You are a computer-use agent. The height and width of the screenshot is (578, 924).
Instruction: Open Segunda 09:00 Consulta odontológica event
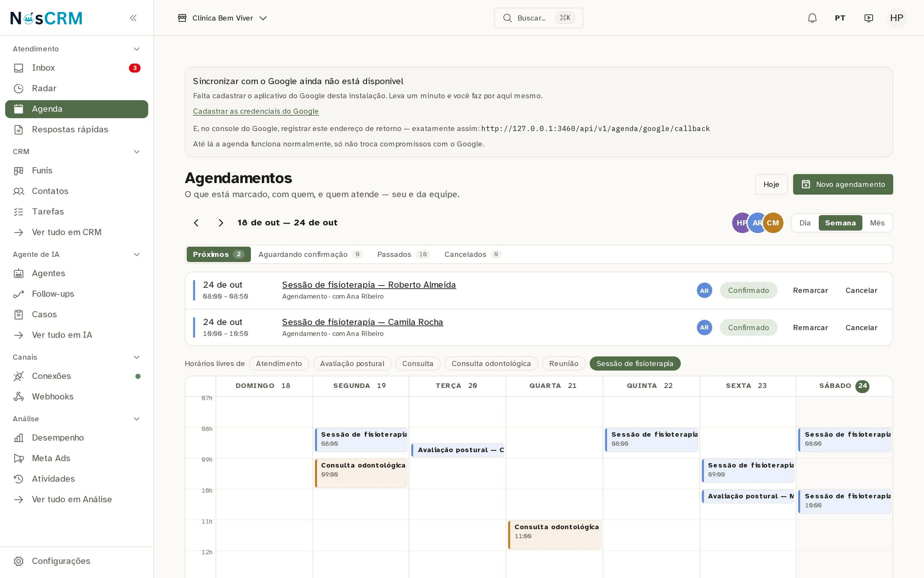pos(361,473)
